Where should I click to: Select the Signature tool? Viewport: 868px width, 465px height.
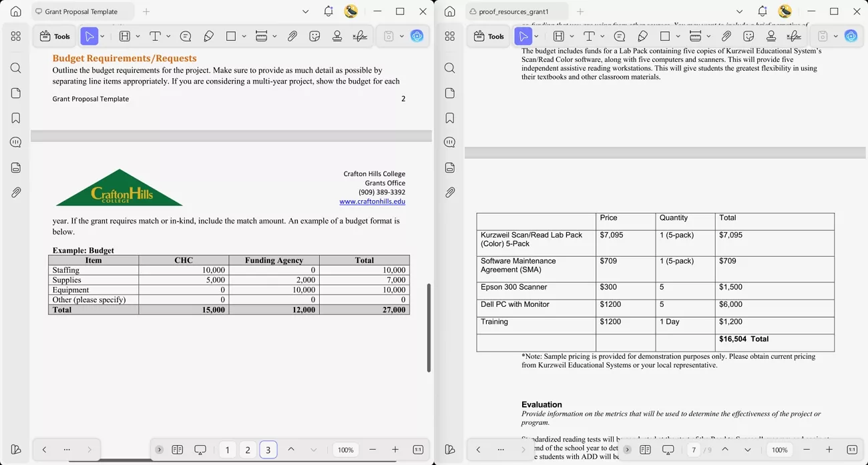coord(360,36)
